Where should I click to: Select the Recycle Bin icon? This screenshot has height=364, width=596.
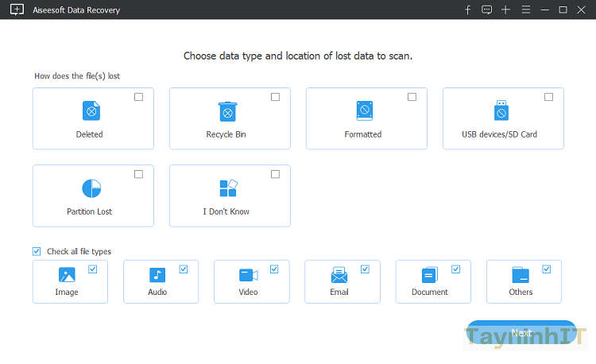(228, 110)
